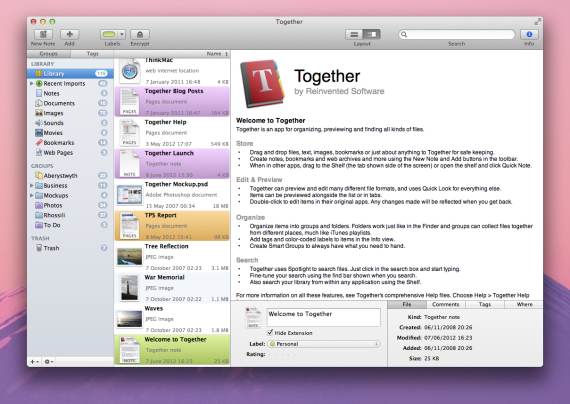Select the Web Pages icon

(x=39, y=152)
